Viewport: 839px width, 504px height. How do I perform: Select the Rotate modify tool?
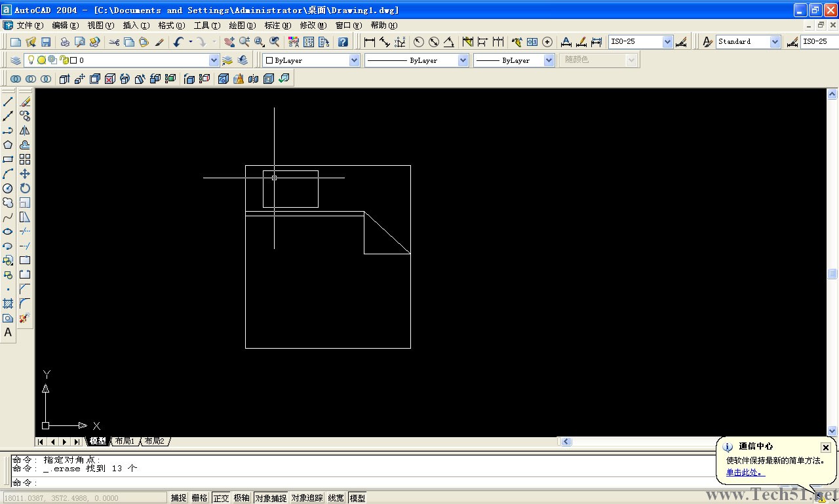tap(25, 188)
